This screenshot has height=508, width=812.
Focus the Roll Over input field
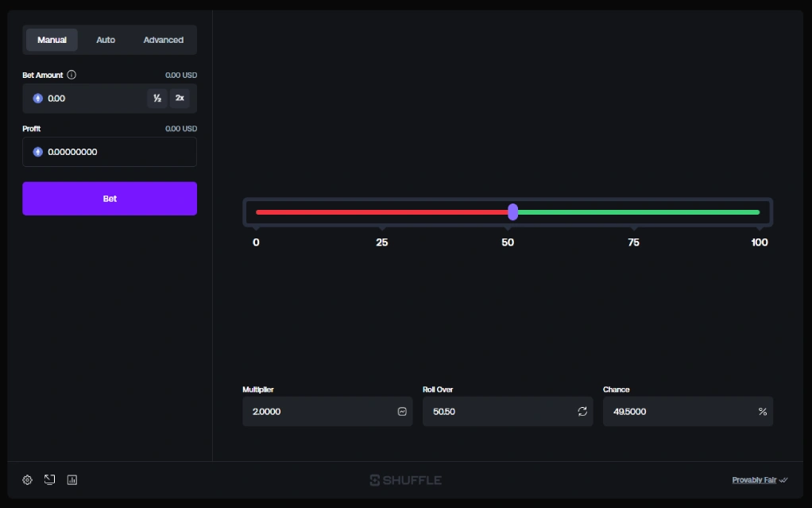[508, 412]
